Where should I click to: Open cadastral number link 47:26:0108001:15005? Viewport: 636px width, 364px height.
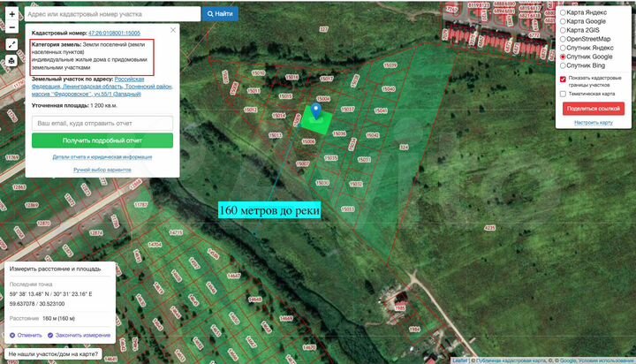[114, 33]
